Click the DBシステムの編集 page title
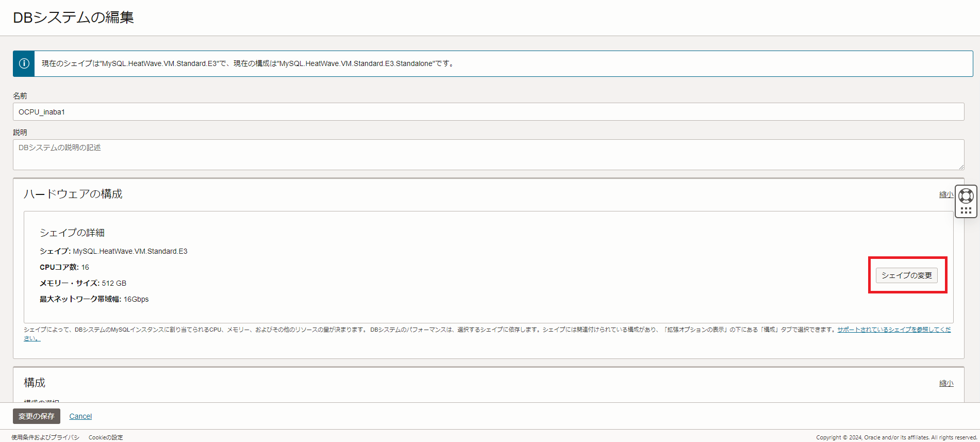Image resolution: width=980 pixels, height=442 pixels. coord(73,18)
